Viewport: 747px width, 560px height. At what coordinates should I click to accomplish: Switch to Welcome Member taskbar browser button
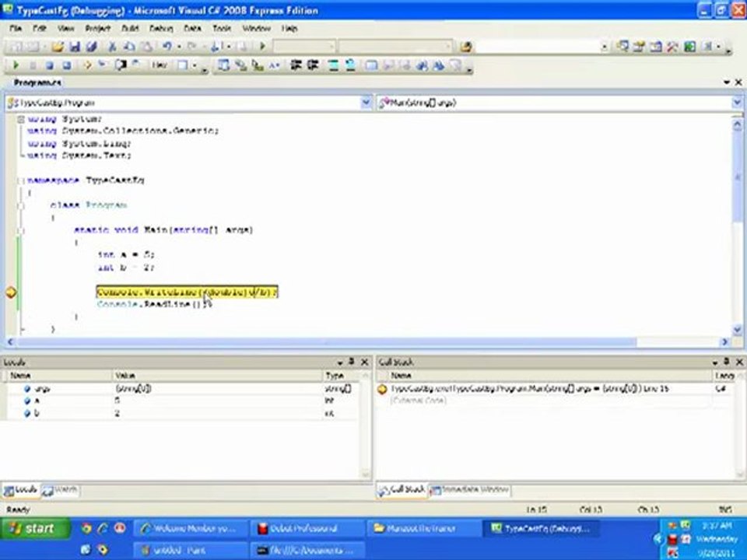pyautogui.click(x=191, y=529)
